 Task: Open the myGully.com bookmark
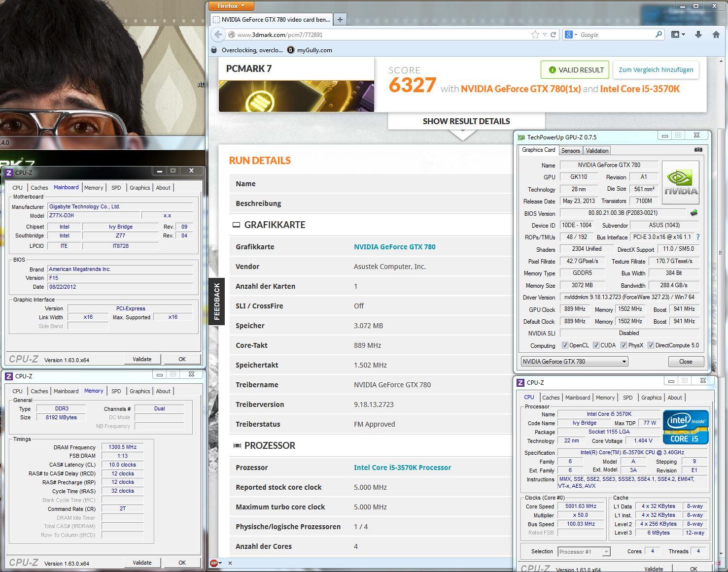[310, 50]
